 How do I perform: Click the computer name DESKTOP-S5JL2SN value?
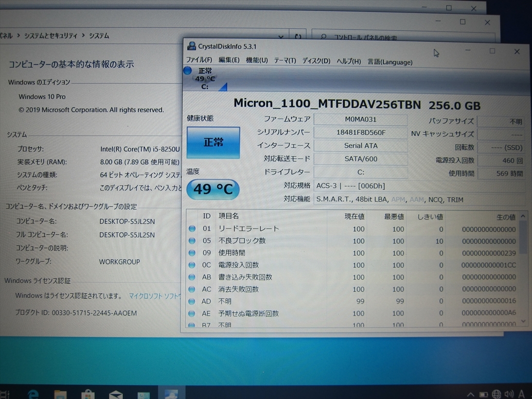pyautogui.click(x=127, y=221)
